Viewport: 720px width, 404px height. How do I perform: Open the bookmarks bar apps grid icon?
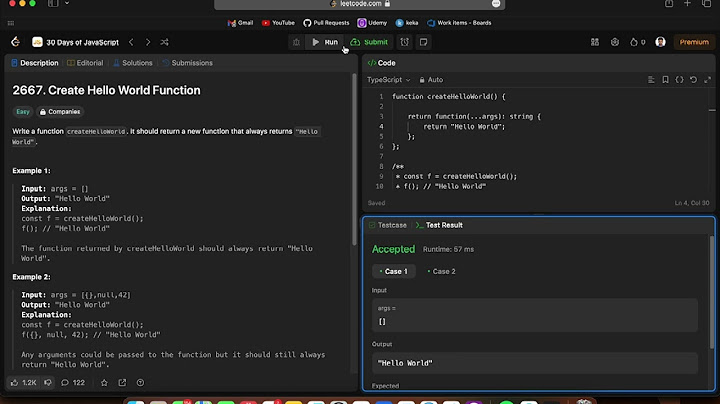click(11, 23)
